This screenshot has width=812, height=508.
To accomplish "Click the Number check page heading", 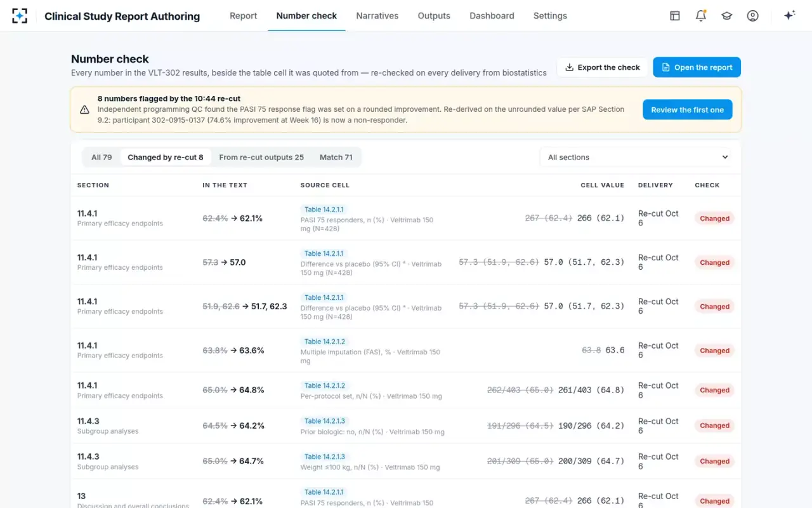I will [110, 59].
